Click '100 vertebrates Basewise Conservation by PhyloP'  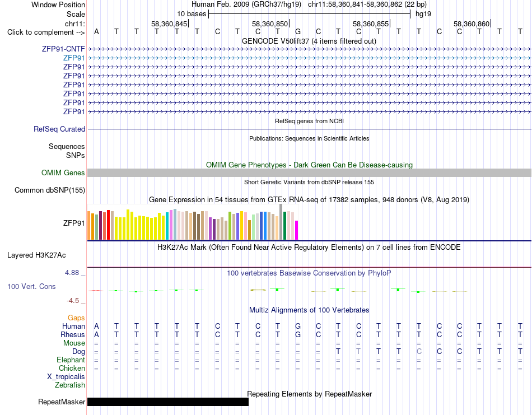[309, 273]
